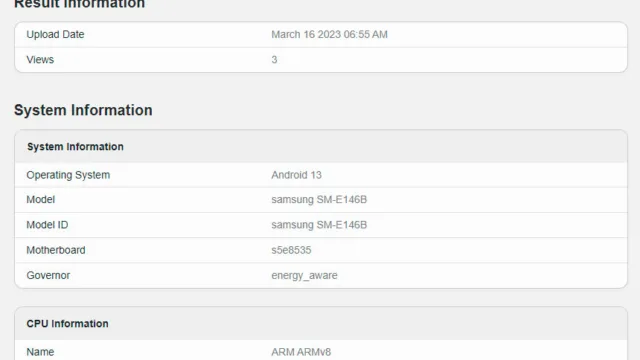Viewport: 640px width, 360px height.
Task: Select the Governor label
Action: tap(48, 276)
